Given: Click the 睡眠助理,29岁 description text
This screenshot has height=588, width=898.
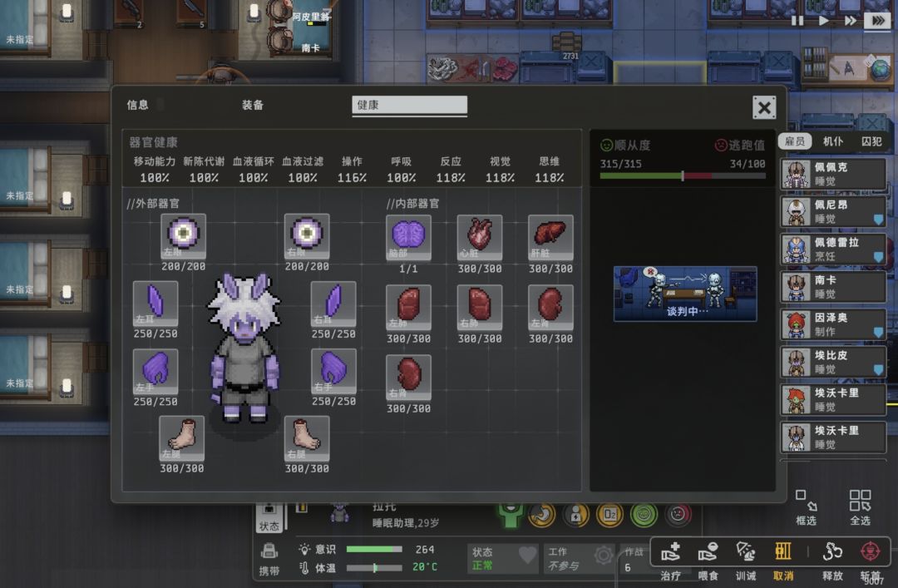Looking at the screenshot, I should (406, 523).
